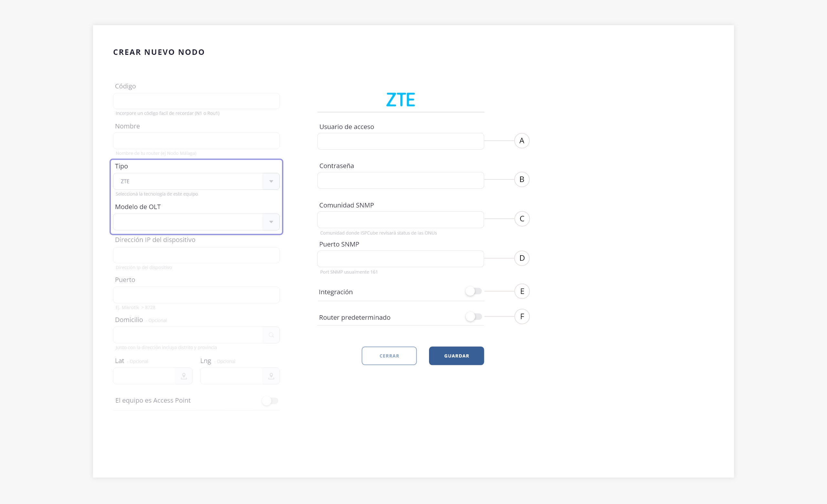Turn on El equipo es Access Point
This screenshot has width=827, height=504.
270,401
